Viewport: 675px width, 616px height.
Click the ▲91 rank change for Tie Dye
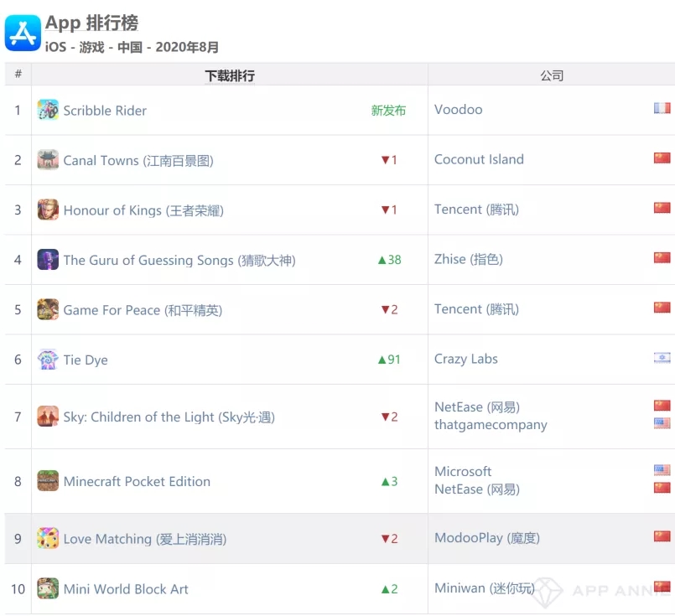389,360
